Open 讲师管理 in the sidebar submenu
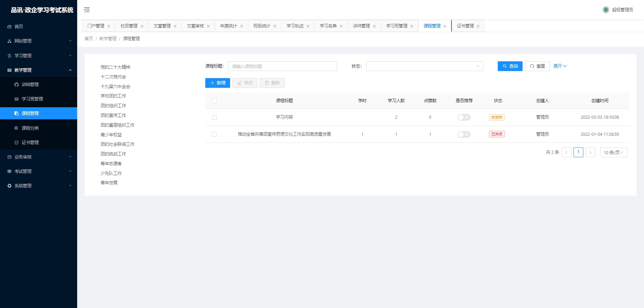 tap(39, 84)
